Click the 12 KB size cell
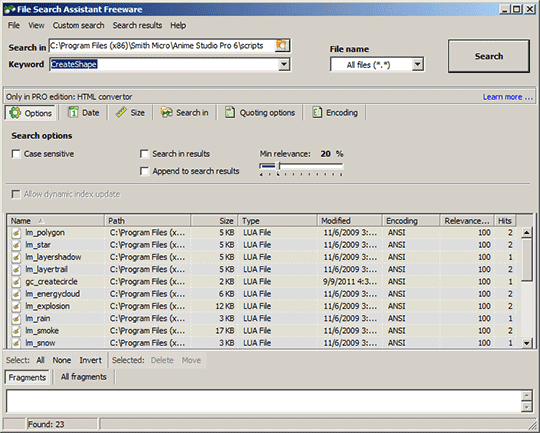 point(225,306)
